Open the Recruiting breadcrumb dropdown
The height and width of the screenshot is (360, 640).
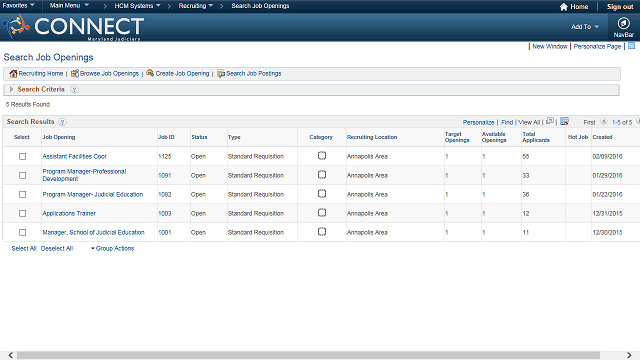pos(196,6)
